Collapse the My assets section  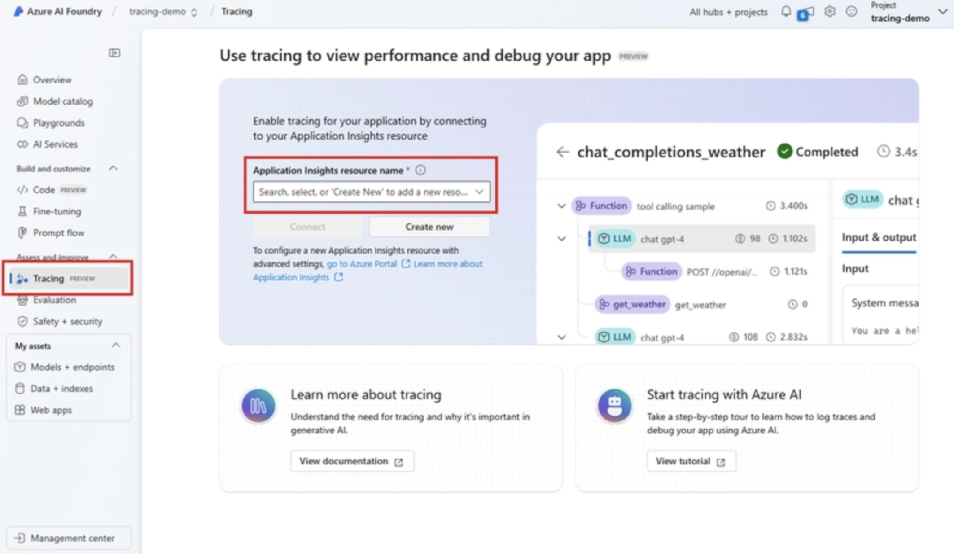[x=116, y=345]
